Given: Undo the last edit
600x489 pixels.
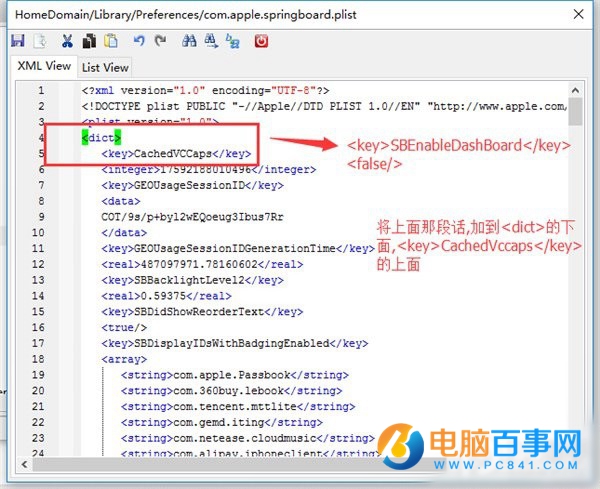Looking at the screenshot, I should (x=138, y=41).
